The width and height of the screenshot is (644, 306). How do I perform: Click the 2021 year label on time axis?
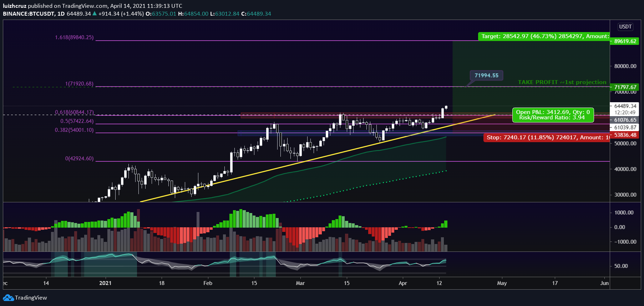click(105, 283)
